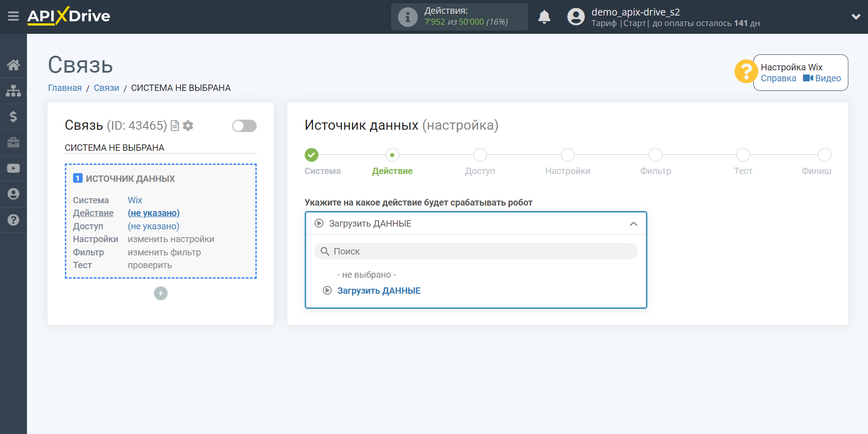Image resolution: width=868 pixels, height=434 pixels.
Task: Collapse the Загрузить ДАННЫЕ dropdown
Action: point(476,223)
